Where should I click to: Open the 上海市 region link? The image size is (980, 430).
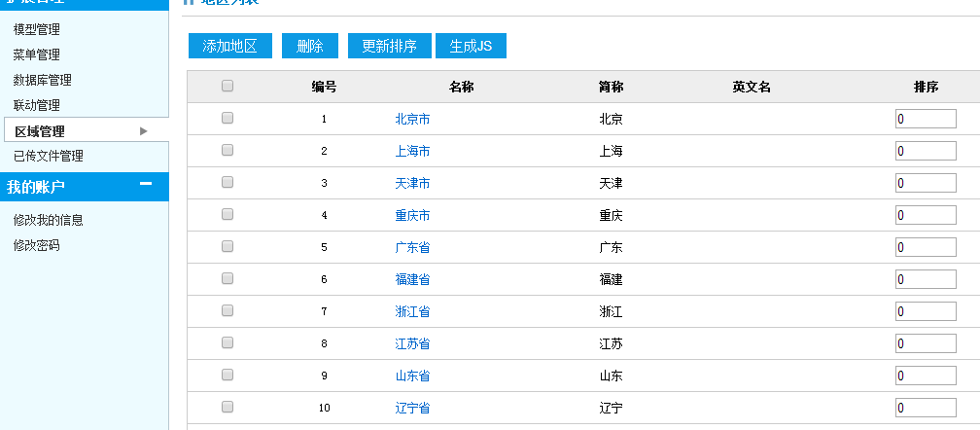(x=412, y=151)
